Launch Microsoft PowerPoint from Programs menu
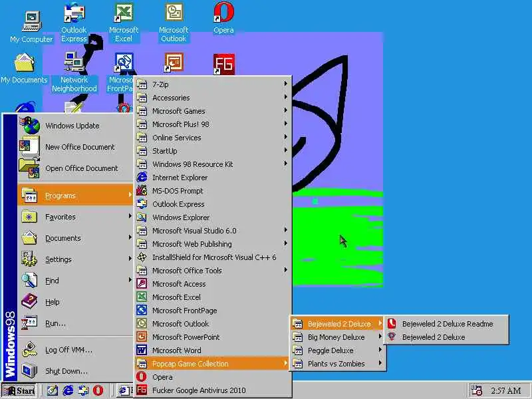532x399 pixels. 212,337
